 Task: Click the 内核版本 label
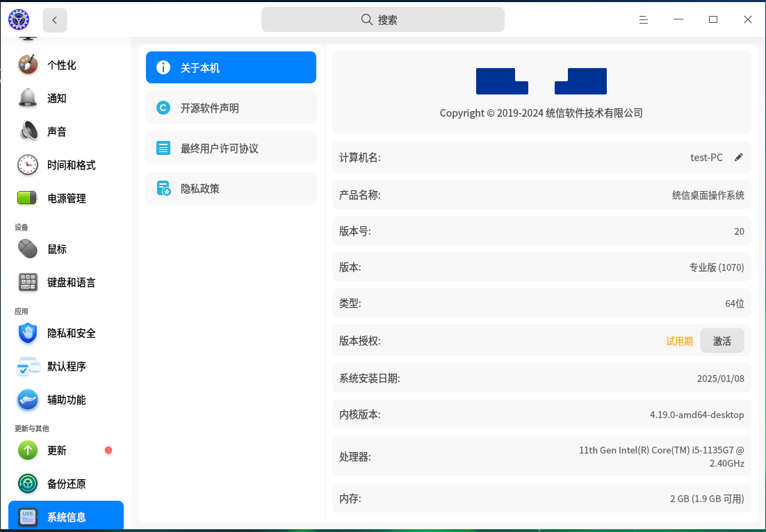[359, 415]
